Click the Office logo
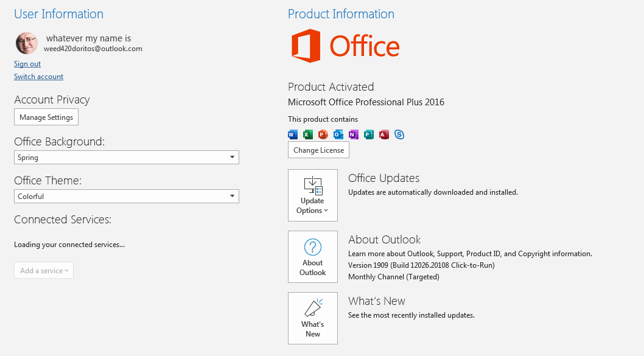Image resolution: width=644 pixels, height=356 pixels. point(345,46)
